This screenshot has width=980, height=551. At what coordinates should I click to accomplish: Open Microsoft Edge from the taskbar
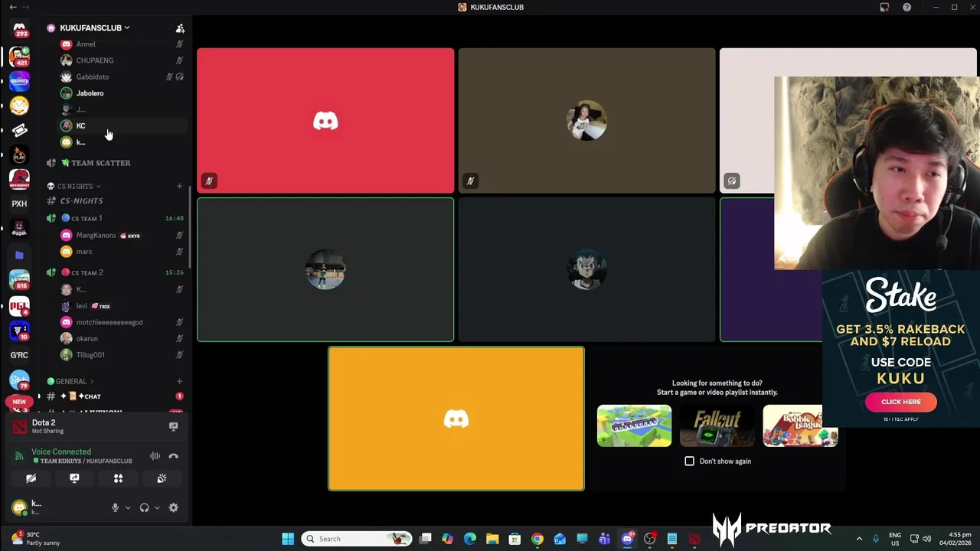point(470,539)
